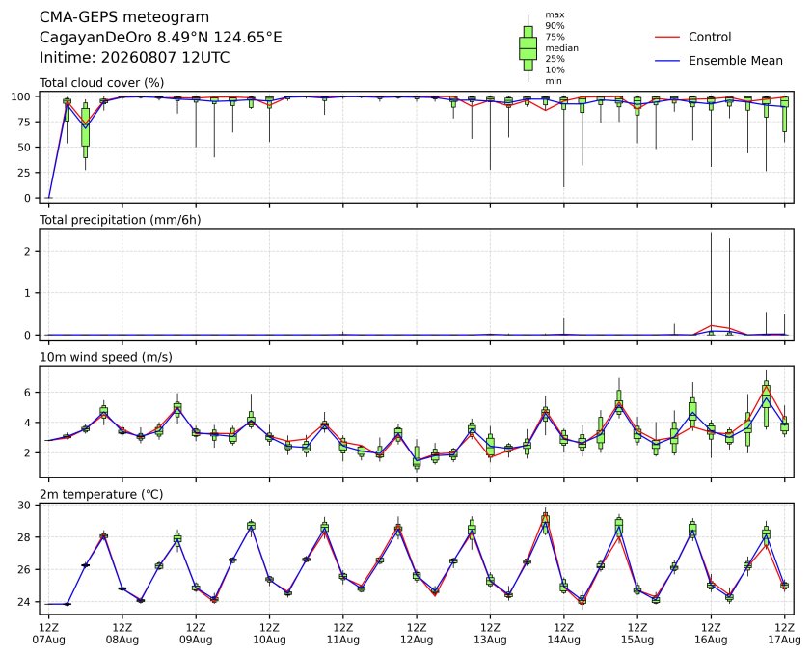Click the '16Aug' x-axis date label

[711, 640]
